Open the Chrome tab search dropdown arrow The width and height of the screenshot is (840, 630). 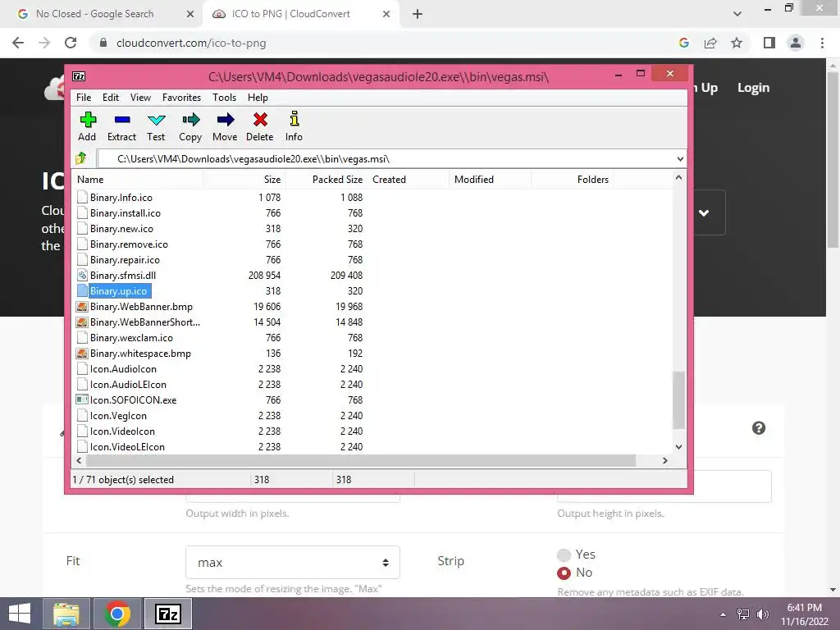point(737,14)
